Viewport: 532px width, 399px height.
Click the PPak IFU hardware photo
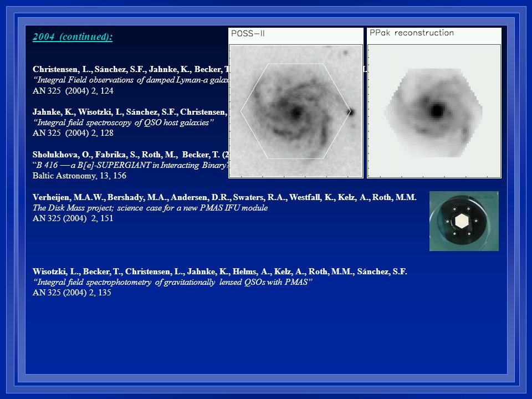click(x=464, y=221)
